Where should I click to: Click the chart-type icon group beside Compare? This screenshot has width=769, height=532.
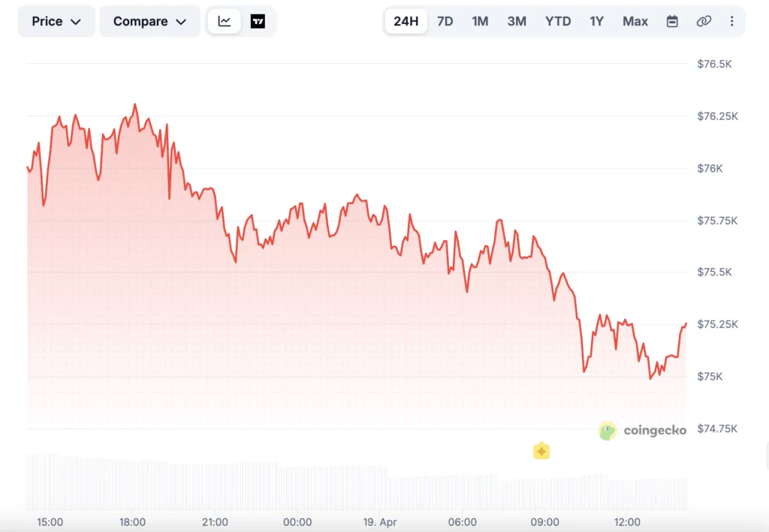point(240,21)
